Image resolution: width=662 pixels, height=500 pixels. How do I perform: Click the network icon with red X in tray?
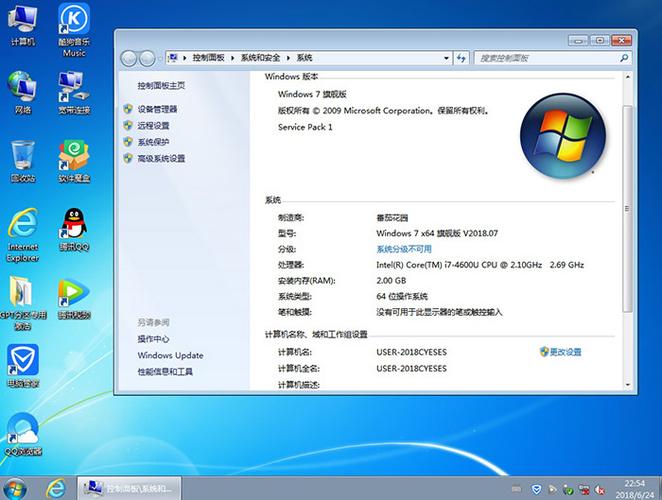[x=584, y=490]
